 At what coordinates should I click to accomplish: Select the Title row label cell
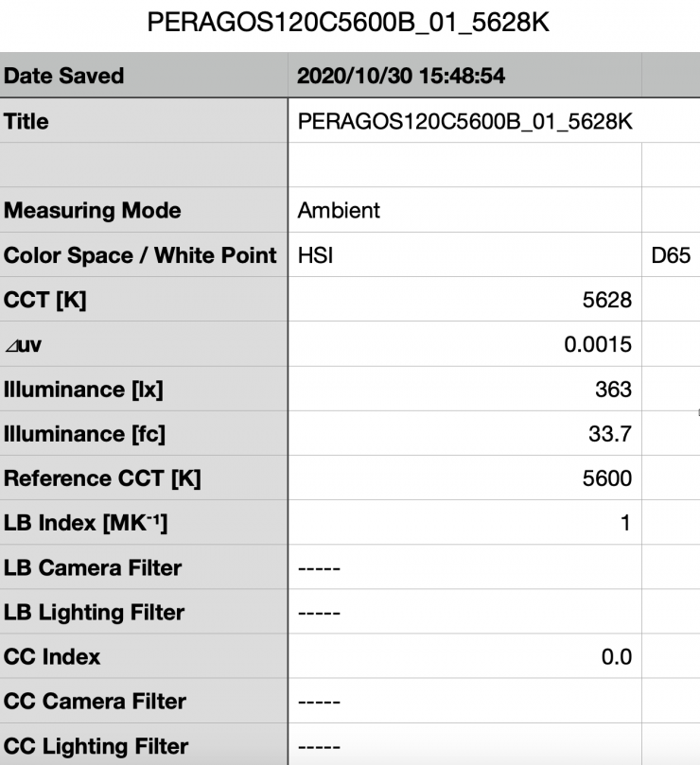(x=142, y=121)
